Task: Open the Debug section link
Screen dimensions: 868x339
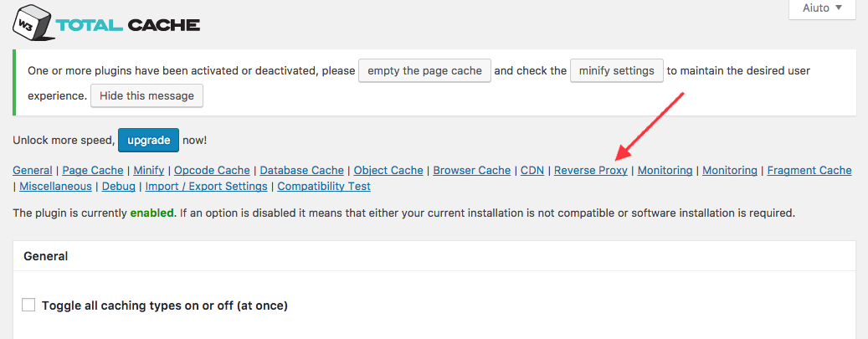Action: pos(118,187)
